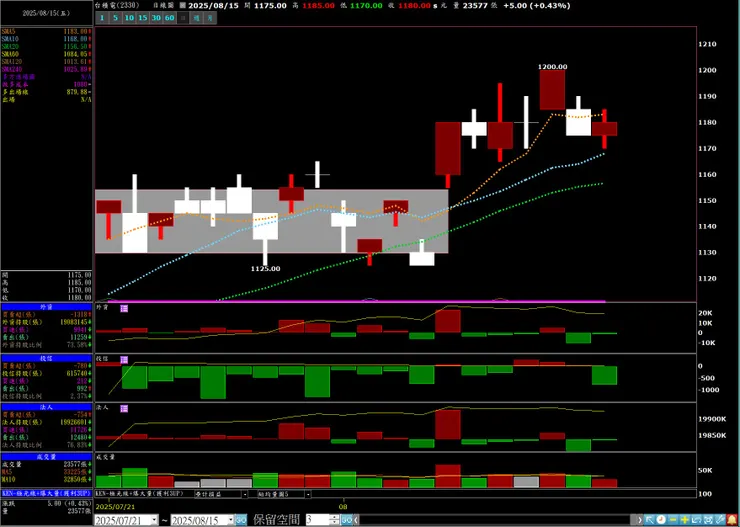The image size is (740, 527).
Task: Click the alert bell icon
Action: [x=732, y=520]
